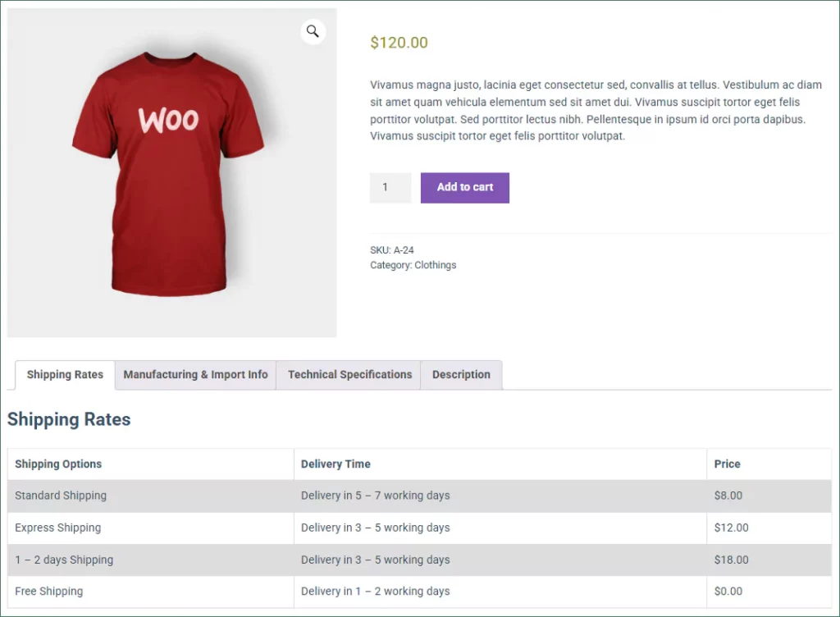This screenshot has height=617, width=840.
Task: Click the SKU: A-24 text
Action: (x=391, y=250)
